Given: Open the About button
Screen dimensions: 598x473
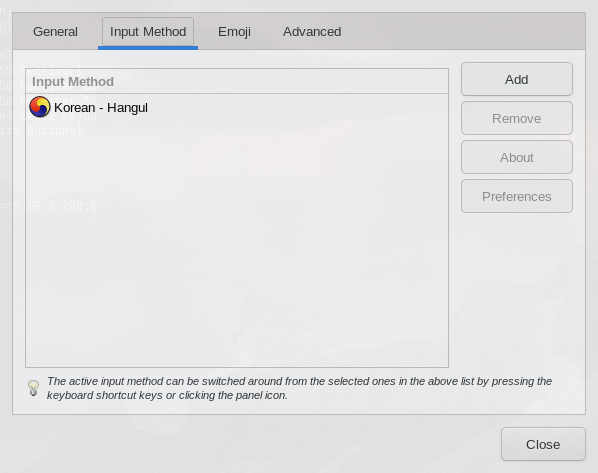Looking at the screenshot, I should [x=517, y=157].
